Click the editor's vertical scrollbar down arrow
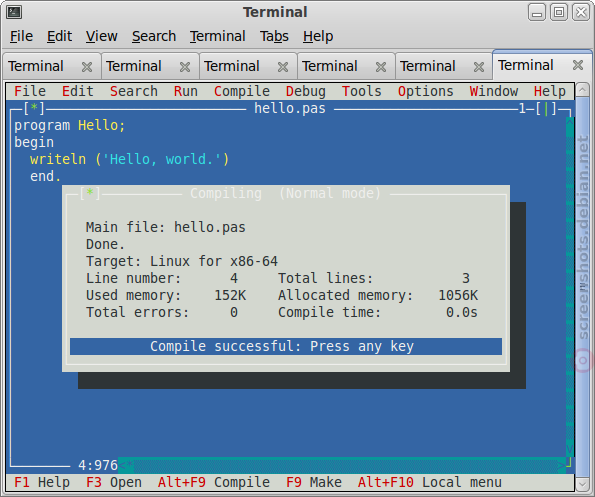Viewport: 595px width, 497px height. click(570, 449)
